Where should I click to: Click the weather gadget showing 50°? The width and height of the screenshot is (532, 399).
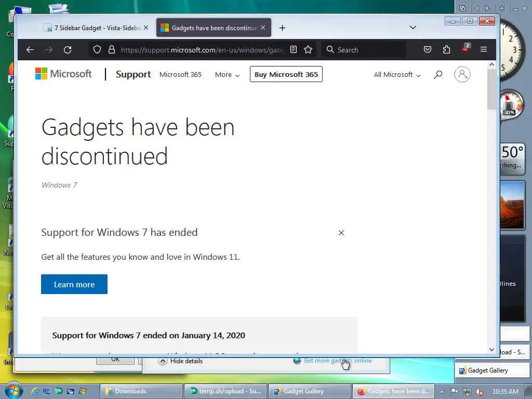point(512,158)
